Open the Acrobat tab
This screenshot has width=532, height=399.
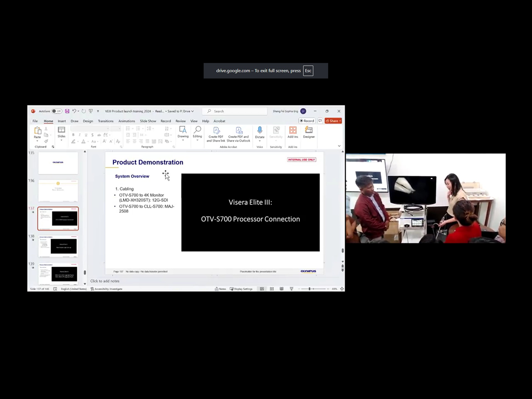(x=219, y=121)
